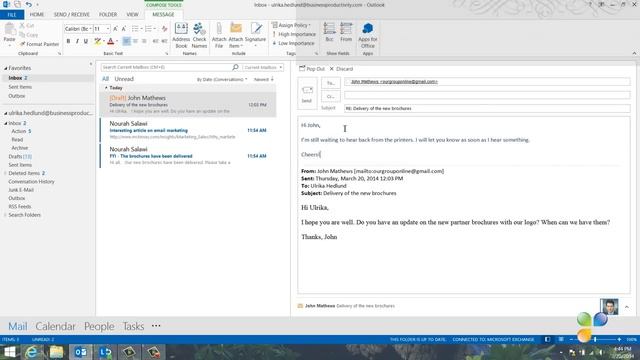
Task: Click the Check Names icon
Action: (x=199, y=35)
